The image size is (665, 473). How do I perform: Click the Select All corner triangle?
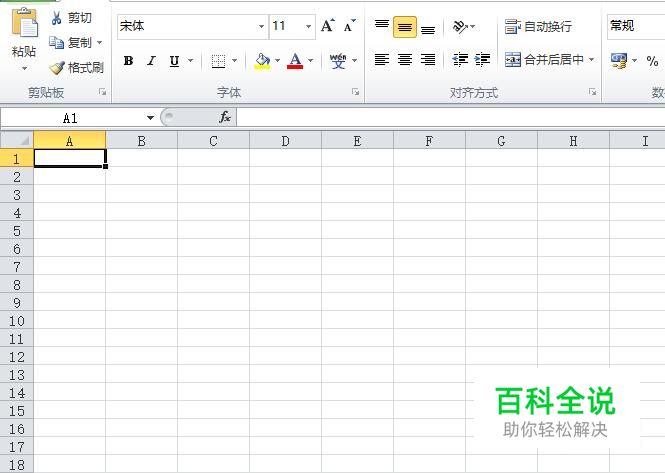point(17,140)
